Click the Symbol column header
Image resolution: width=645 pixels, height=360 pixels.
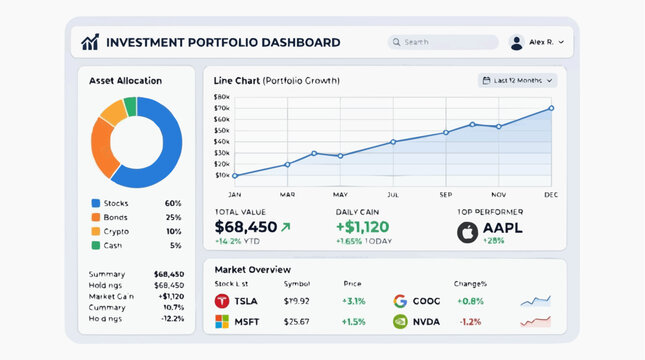297,284
